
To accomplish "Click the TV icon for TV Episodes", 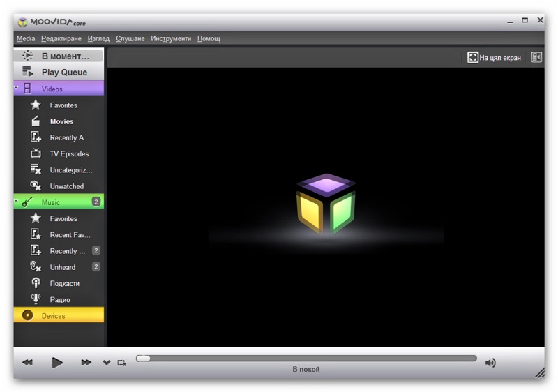I will coord(36,153).
